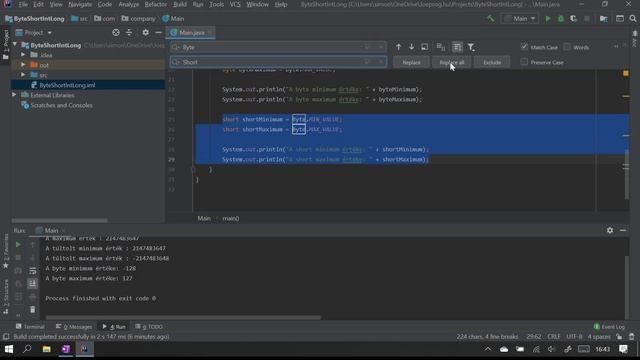The height and width of the screenshot is (360, 640).
Task: Open the Run panel settings gear
Action: click(x=610, y=231)
